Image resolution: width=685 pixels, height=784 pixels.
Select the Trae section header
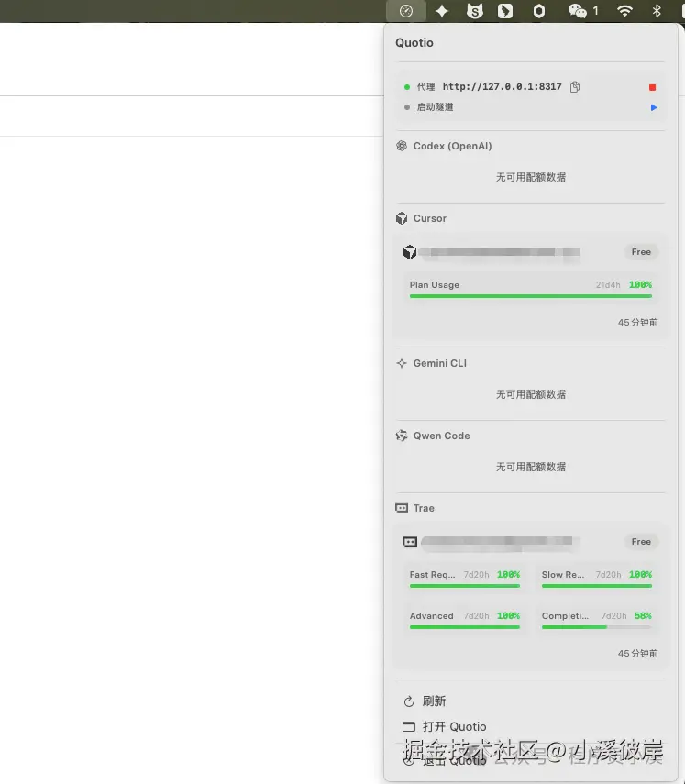pyautogui.click(x=424, y=508)
